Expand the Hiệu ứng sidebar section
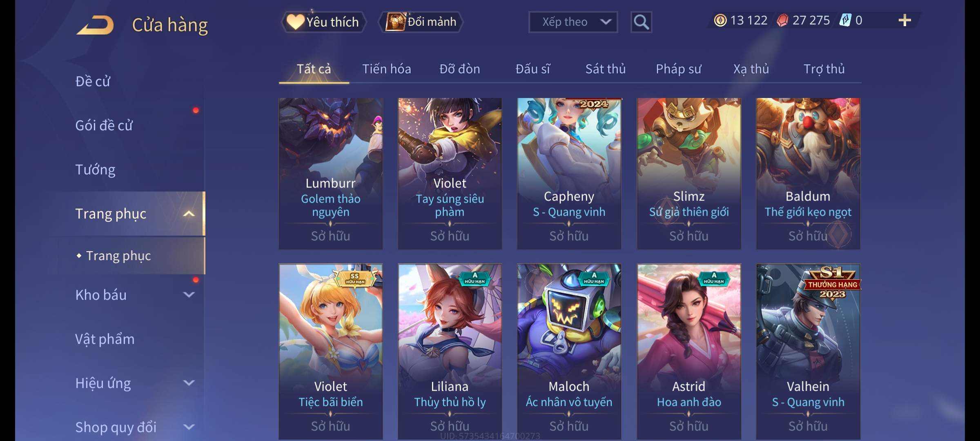The height and width of the screenshot is (441, 980). click(189, 383)
